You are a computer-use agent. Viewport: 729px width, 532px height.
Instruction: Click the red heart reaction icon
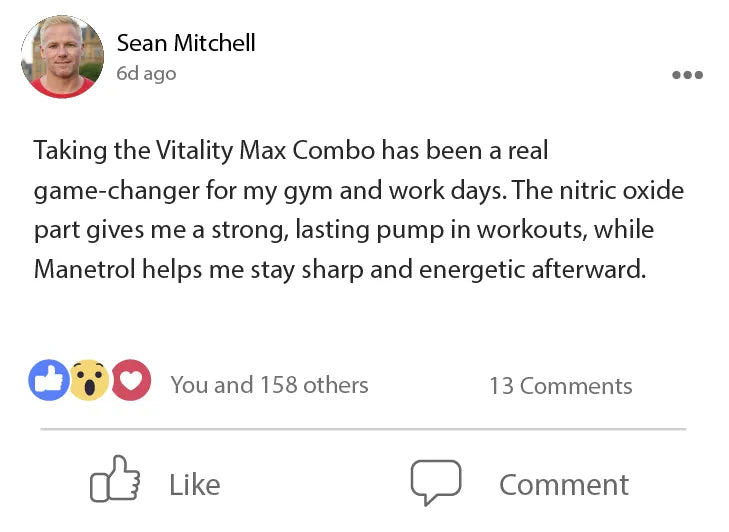(x=131, y=380)
